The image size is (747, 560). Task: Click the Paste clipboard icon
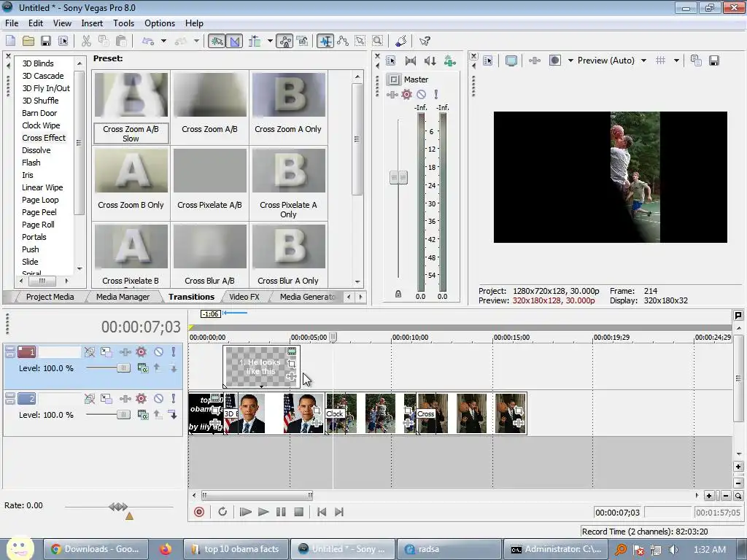tap(122, 41)
